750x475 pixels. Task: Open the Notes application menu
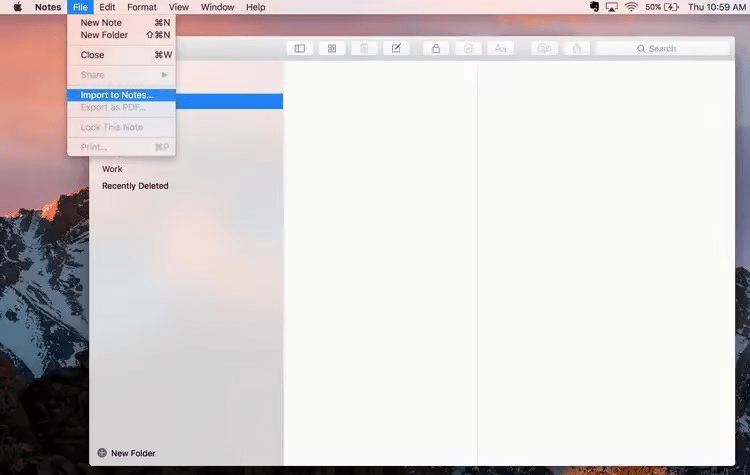[48, 7]
